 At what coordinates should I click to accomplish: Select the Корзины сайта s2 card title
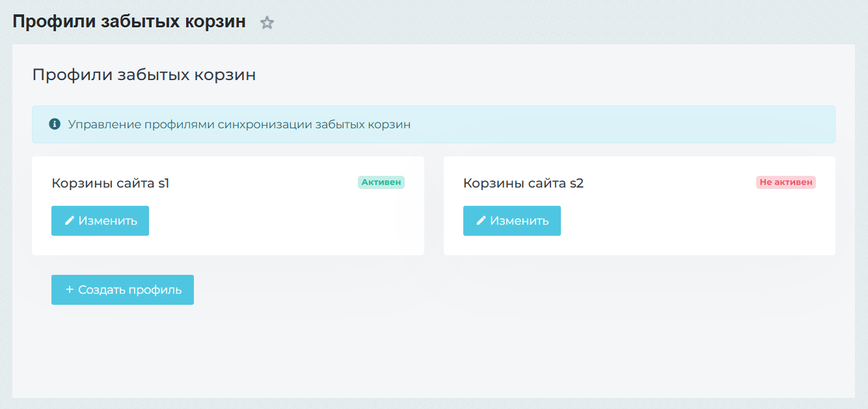click(x=523, y=184)
